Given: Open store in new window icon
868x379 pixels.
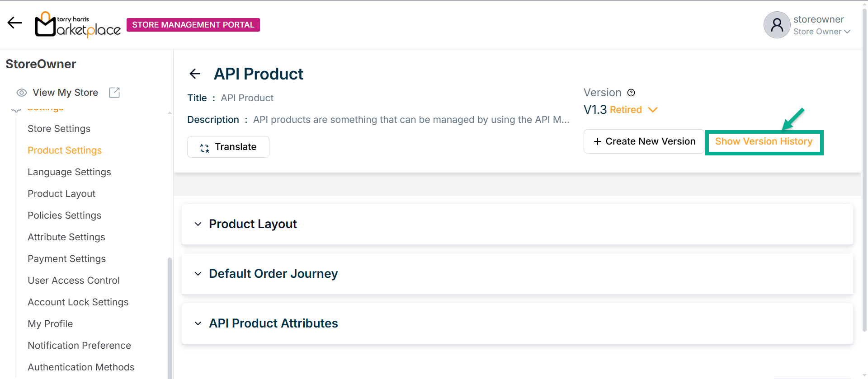Looking at the screenshot, I should tap(114, 93).
